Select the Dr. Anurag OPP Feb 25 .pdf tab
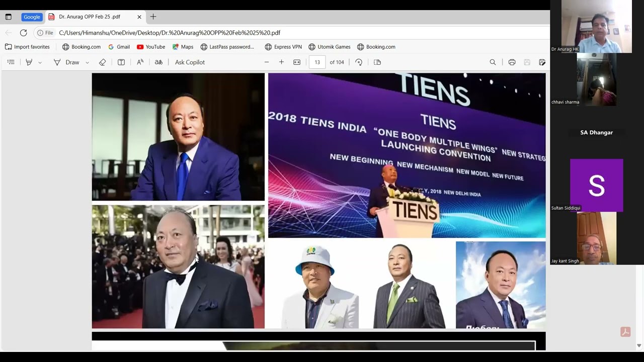644x362 pixels. tap(90, 17)
